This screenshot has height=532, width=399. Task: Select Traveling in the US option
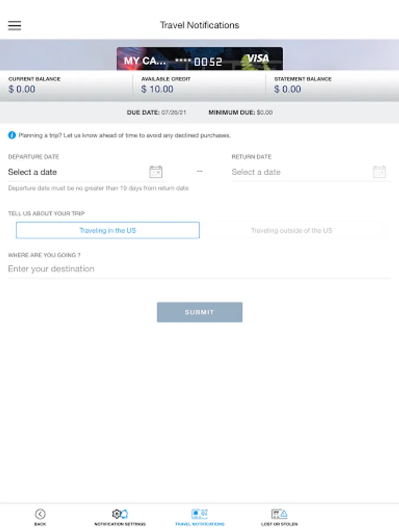tap(108, 231)
